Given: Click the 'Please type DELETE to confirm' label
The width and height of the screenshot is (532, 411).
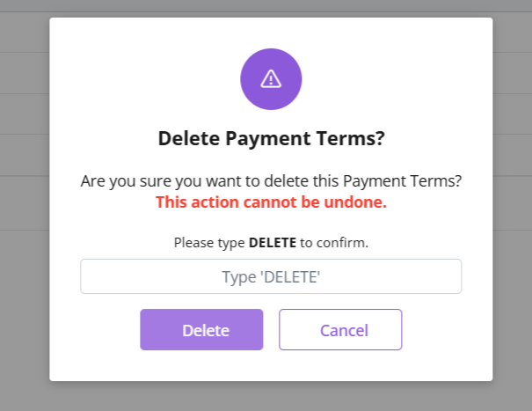Looking at the screenshot, I should [x=271, y=242].
